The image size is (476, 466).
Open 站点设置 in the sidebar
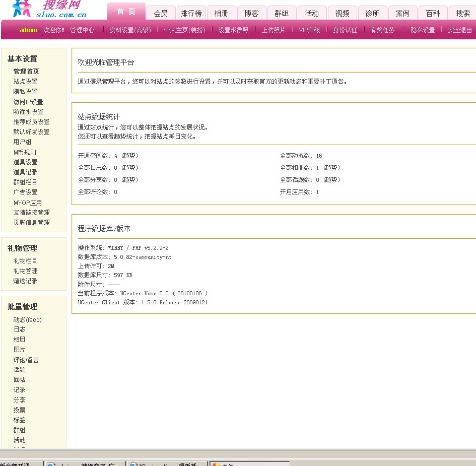tap(26, 81)
